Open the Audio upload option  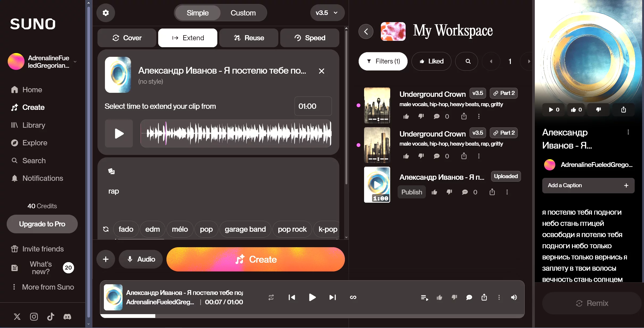coord(141,259)
